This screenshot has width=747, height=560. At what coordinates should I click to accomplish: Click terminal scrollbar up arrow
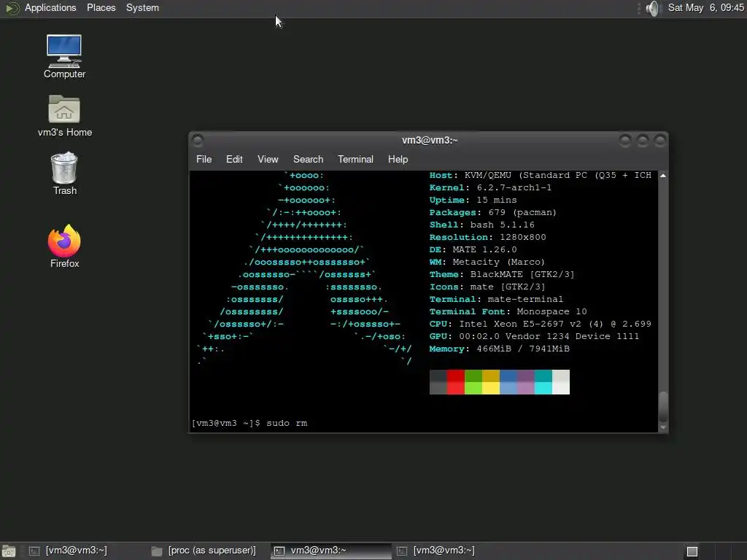(x=662, y=176)
